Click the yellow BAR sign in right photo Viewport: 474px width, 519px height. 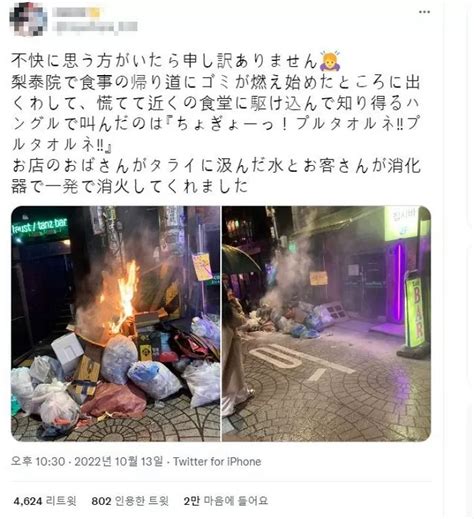pyautogui.click(x=415, y=312)
